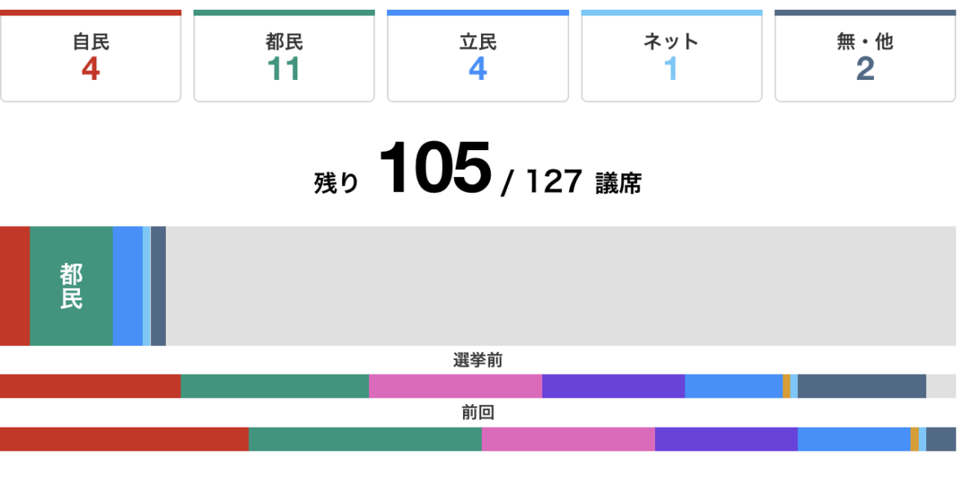Choose the ネット card showing 1 seat
The image size is (980, 493).
671,57
